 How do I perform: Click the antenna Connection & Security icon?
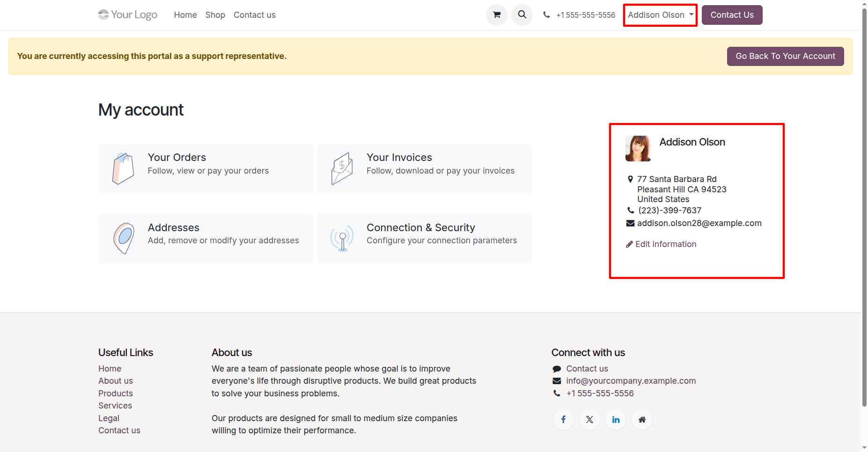tap(343, 239)
